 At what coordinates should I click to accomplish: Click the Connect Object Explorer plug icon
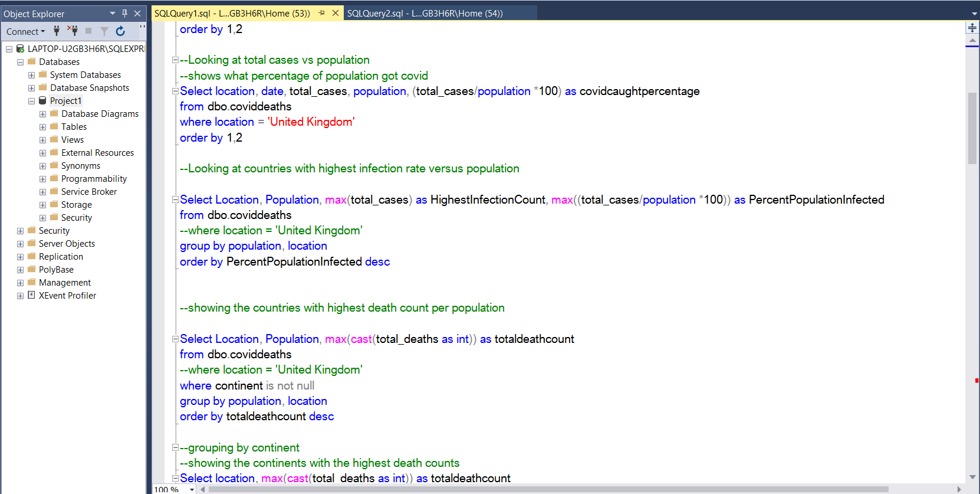pos(57,31)
